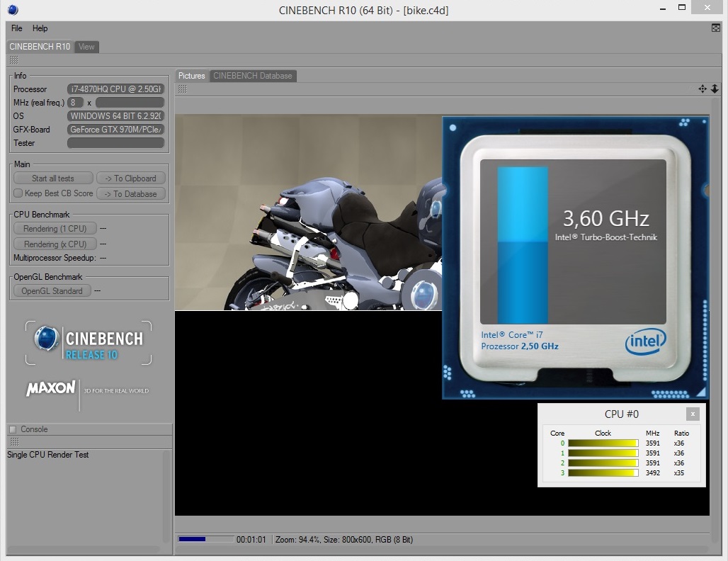Click the console panel vertical scrollbar

coord(166,496)
